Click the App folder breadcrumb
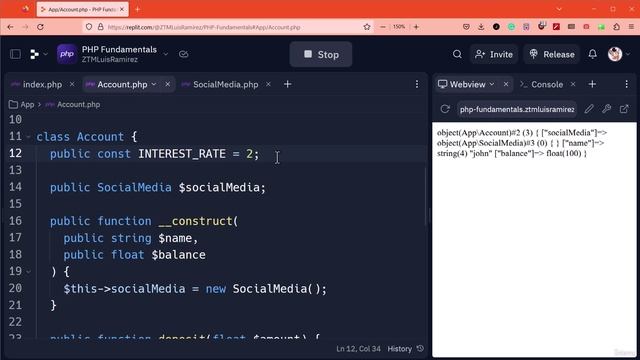Image resolution: width=640 pixels, height=360 pixels. 22,104
